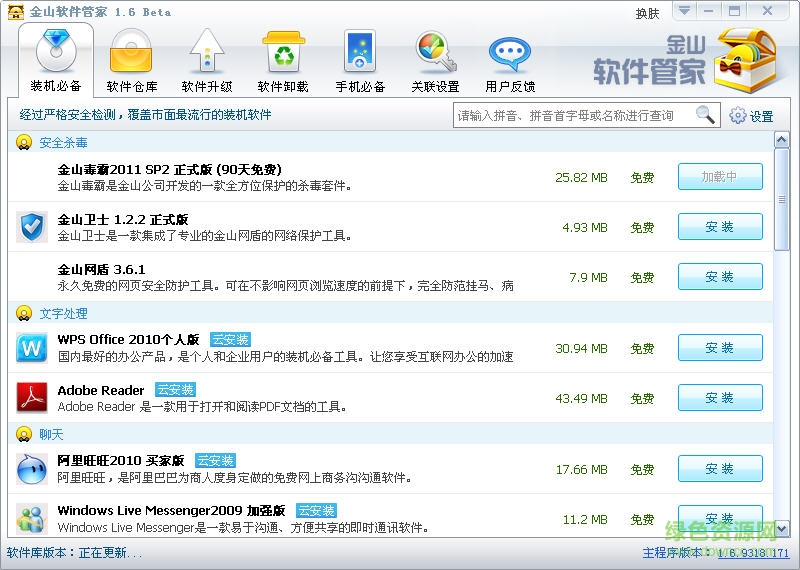
Task: Click the magnifier search icon
Action: point(706,115)
